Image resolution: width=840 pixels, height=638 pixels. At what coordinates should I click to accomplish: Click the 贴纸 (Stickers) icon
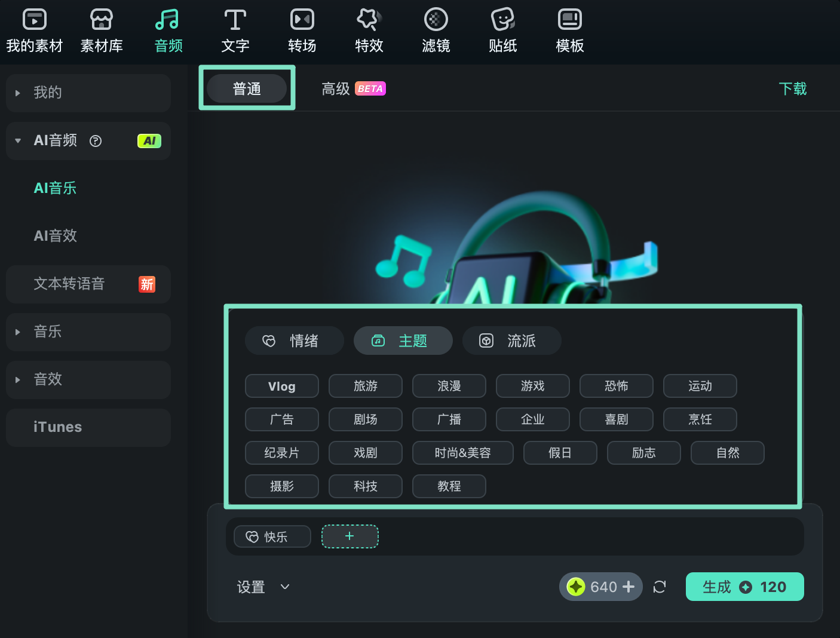[x=502, y=30]
